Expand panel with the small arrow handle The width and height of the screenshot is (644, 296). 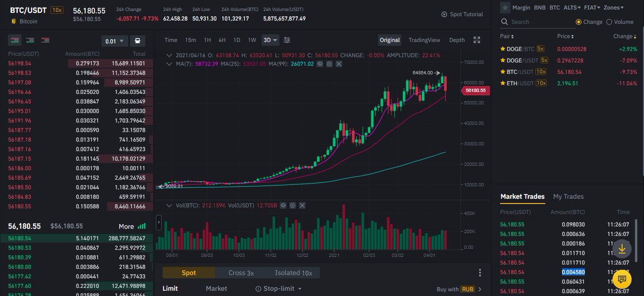[x=158, y=221]
